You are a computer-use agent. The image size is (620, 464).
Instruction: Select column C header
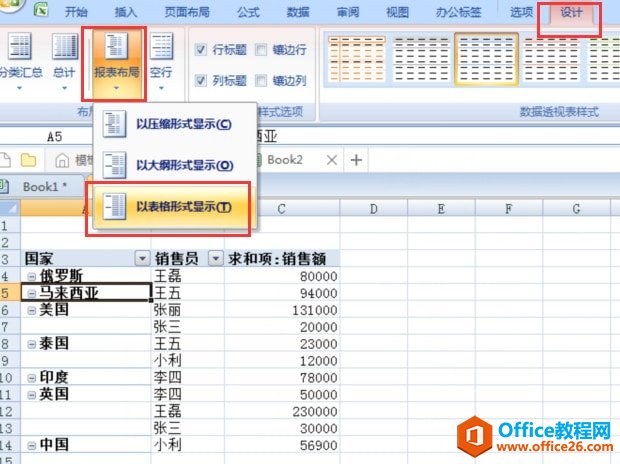point(282,208)
